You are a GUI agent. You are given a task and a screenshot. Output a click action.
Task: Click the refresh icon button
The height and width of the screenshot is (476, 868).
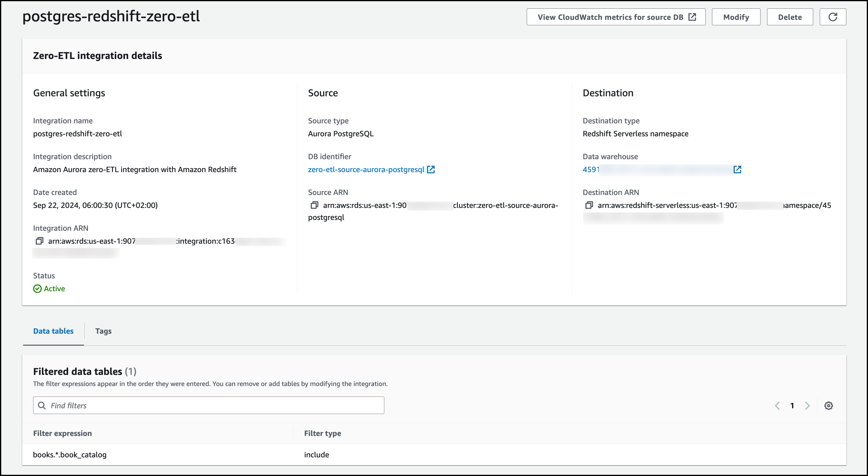[x=832, y=17]
